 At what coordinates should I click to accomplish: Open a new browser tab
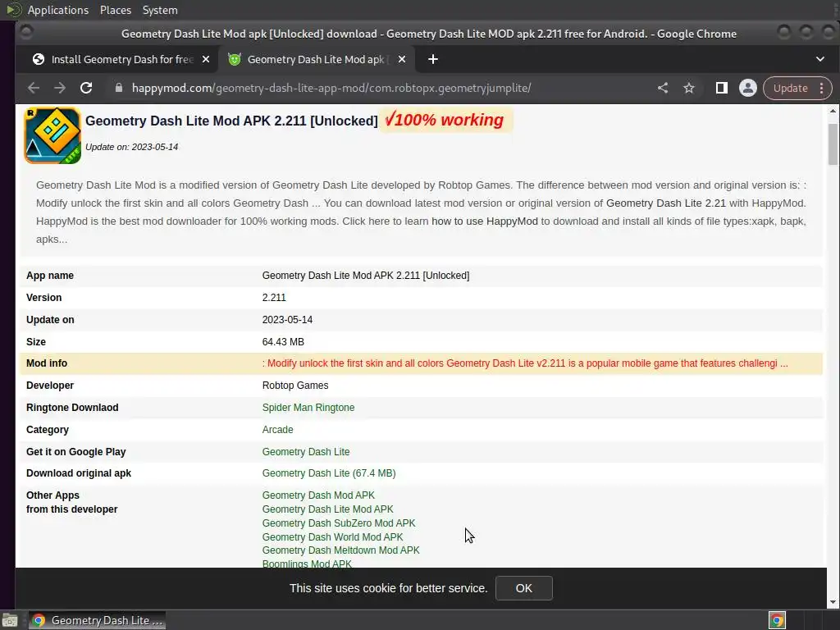click(x=433, y=59)
